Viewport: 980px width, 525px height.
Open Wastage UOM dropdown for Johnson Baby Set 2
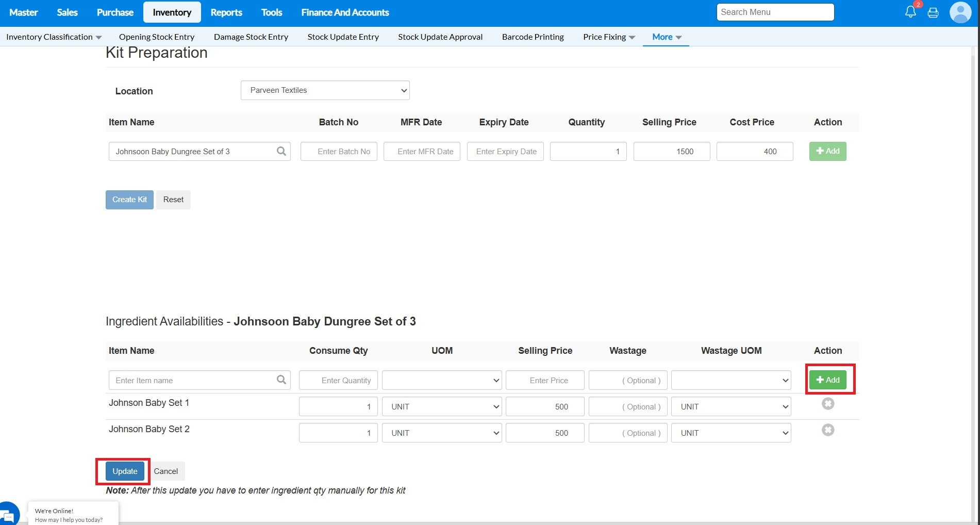pyautogui.click(x=731, y=433)
